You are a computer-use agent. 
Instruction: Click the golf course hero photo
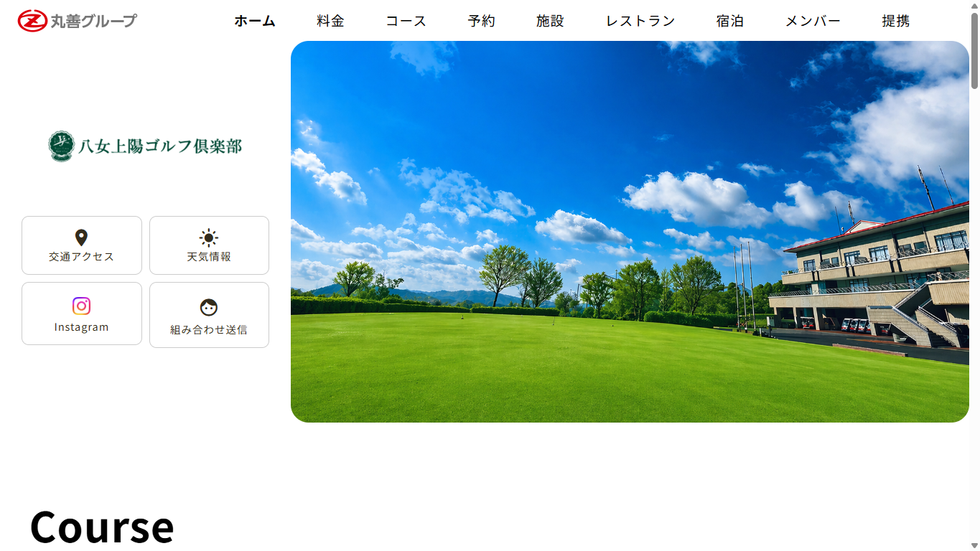coord(630,232)
